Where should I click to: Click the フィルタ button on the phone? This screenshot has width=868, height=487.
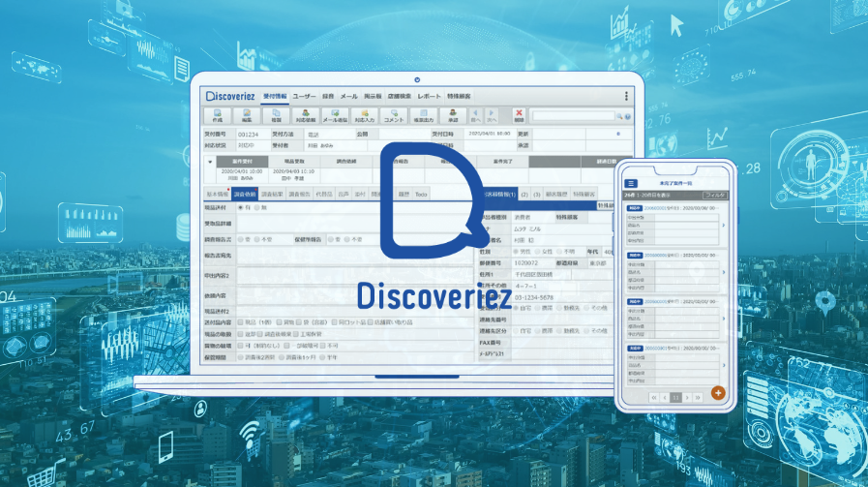pos(715,195)
